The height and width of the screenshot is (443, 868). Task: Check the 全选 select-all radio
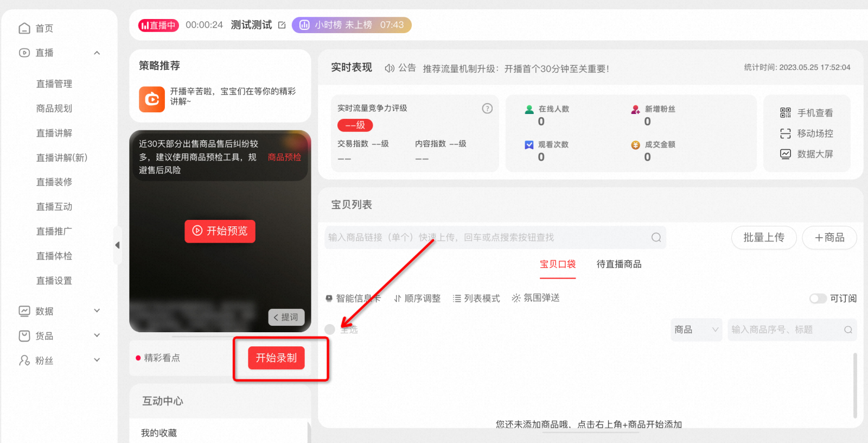330,330
